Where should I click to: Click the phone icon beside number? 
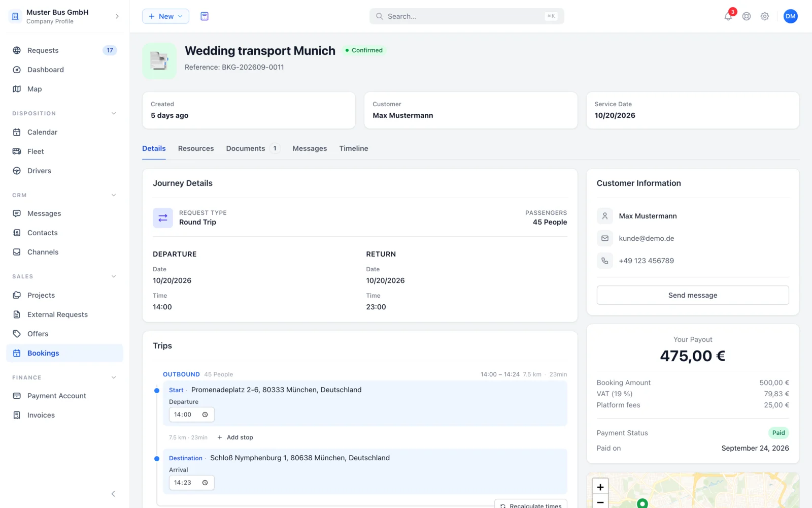point(605,261)
